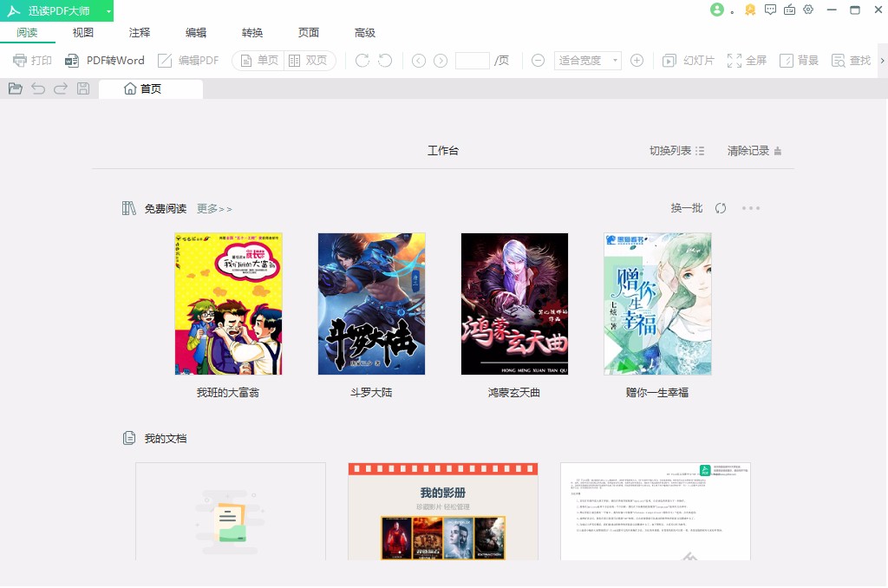This screenshot has height=588, width=888.
Task: Switch to the 视图 ribbon tab
Action: click(82, 32)
